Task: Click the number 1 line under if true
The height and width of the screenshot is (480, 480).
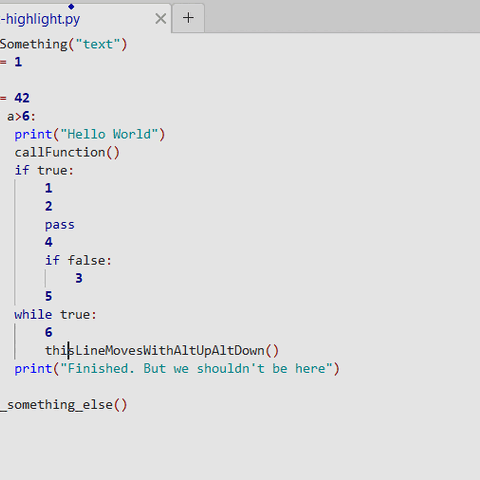Action: tap(49, 188)
